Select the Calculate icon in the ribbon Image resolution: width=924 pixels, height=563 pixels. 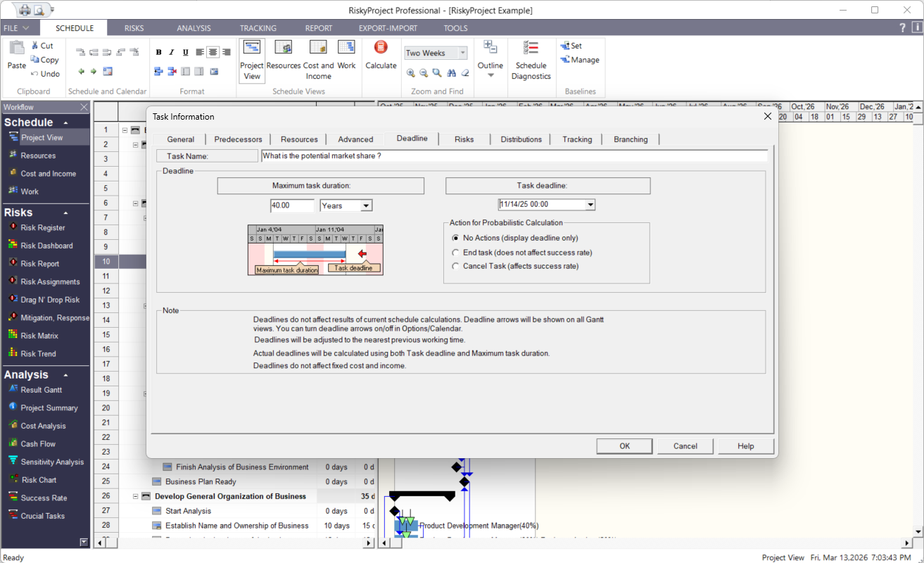pos(381,56)
